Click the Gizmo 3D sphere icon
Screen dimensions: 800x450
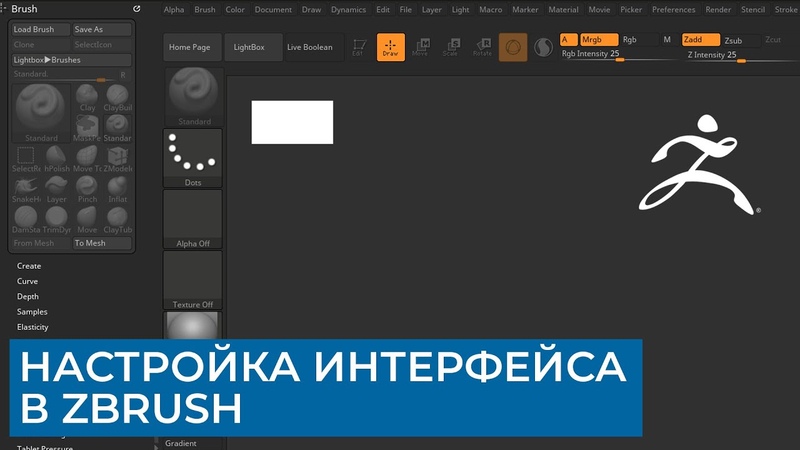tap(513, 47)
